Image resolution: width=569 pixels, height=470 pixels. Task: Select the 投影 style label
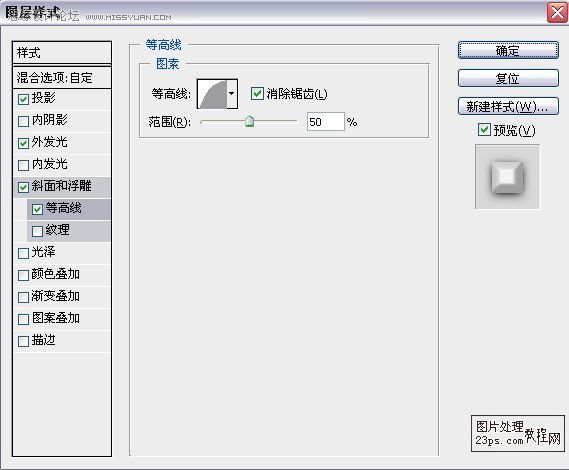(x=44, y=98)
